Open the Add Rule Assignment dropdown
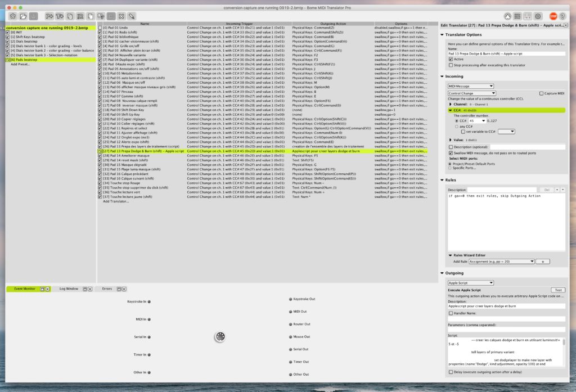 (501, 262)
